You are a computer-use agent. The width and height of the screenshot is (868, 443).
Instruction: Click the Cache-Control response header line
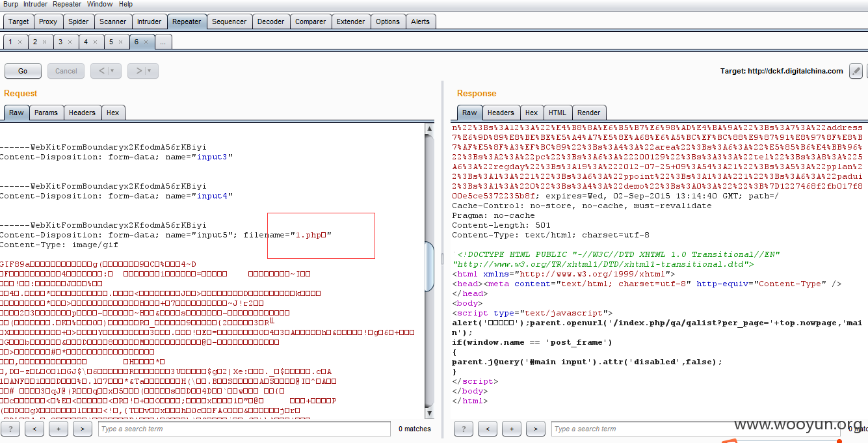(x=582, y=206)
